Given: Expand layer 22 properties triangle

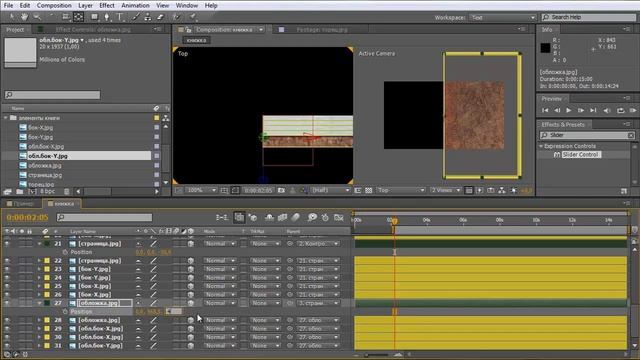Looking at the screenshot, I should click(39, 260).
